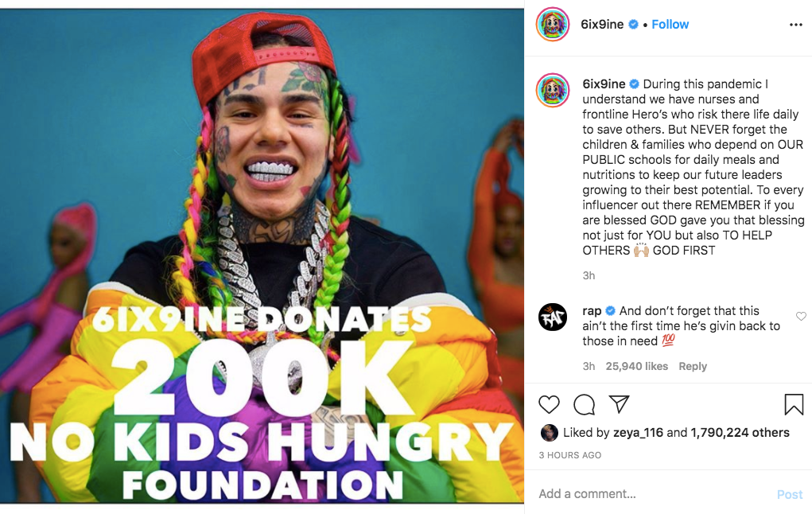Open 6ix9ine username in the caption
Screen dimensions: 812x514
[x=604, y=84]
